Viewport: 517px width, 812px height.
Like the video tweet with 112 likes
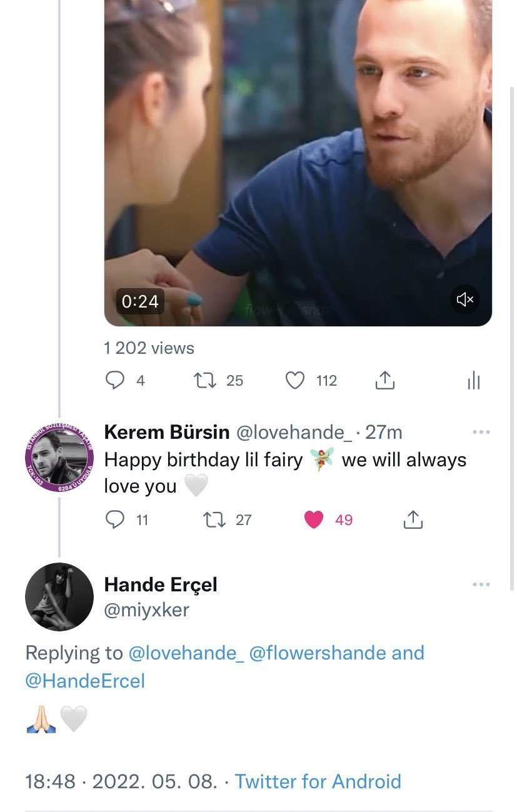[x=295, y=380]
